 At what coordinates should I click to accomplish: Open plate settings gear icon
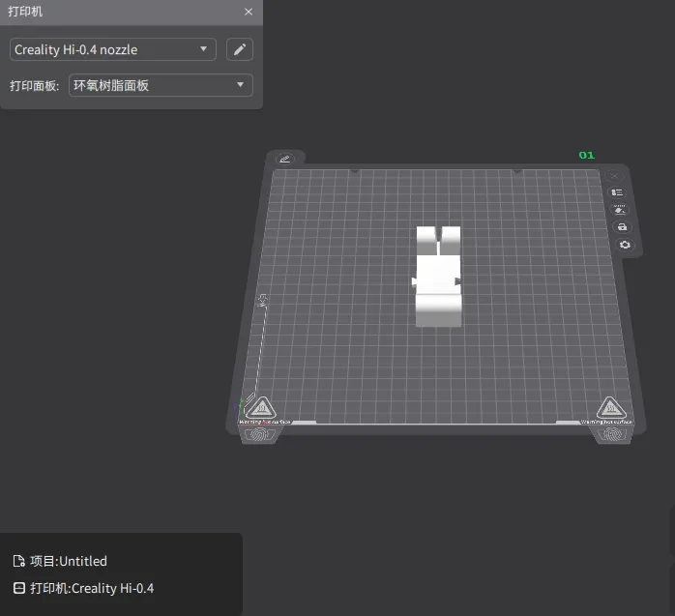[x=624, y=245]
